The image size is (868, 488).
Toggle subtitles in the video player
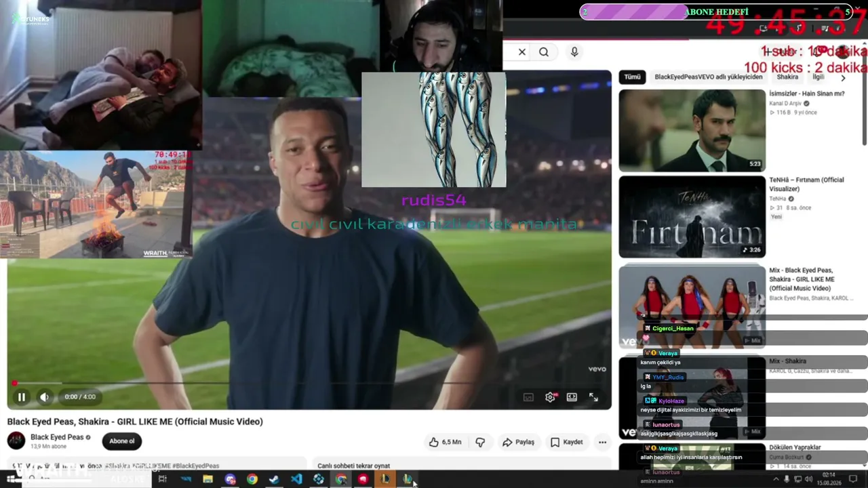click(x=528, y=397)
